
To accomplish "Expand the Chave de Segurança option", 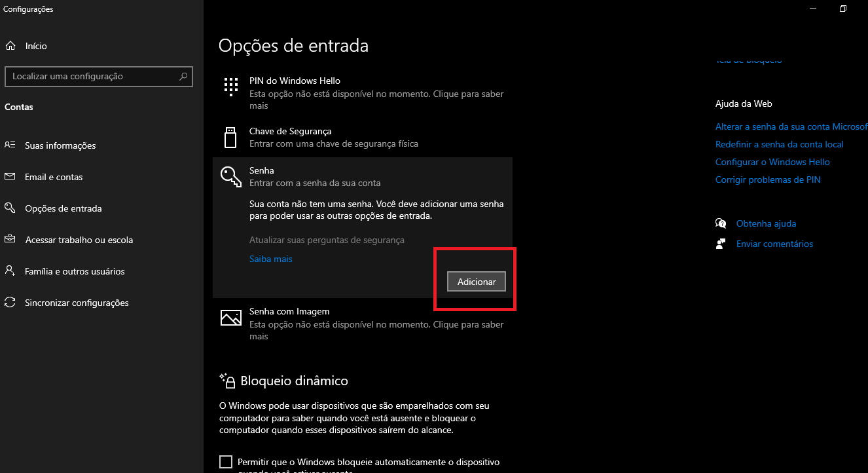I will click(363, 137).
